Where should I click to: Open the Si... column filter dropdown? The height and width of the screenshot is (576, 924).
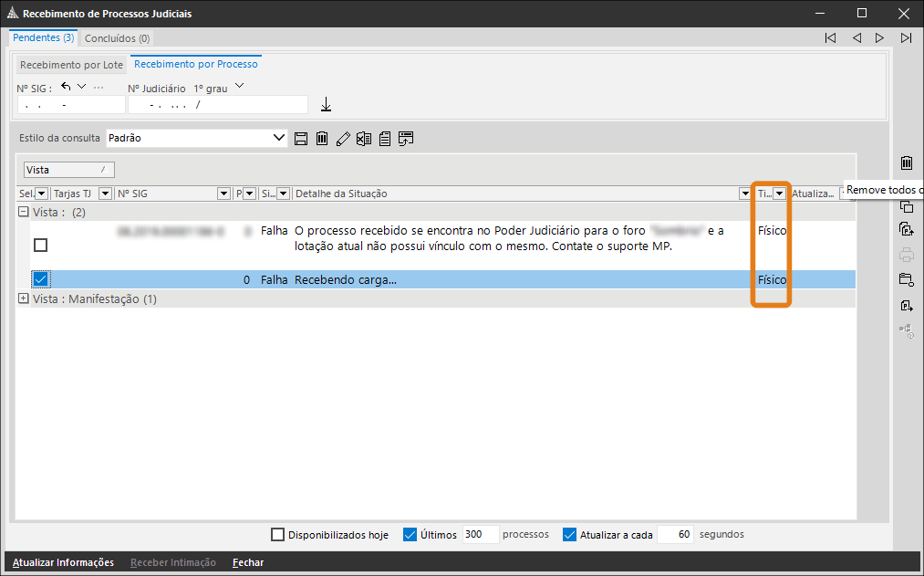click(284, 194)
